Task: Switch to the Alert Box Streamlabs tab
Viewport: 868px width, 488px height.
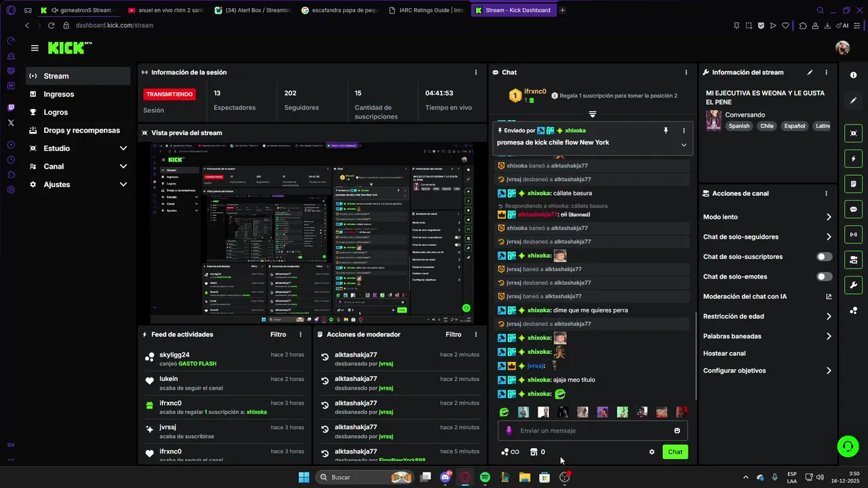Action: coord(252,10)
